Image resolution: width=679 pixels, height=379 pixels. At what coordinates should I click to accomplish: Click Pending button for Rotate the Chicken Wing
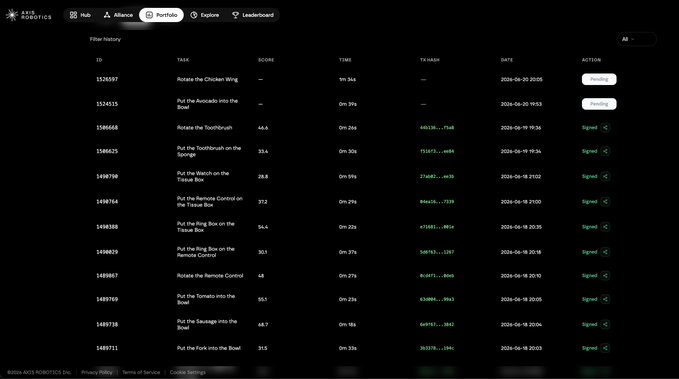click(x=599, y=79)
